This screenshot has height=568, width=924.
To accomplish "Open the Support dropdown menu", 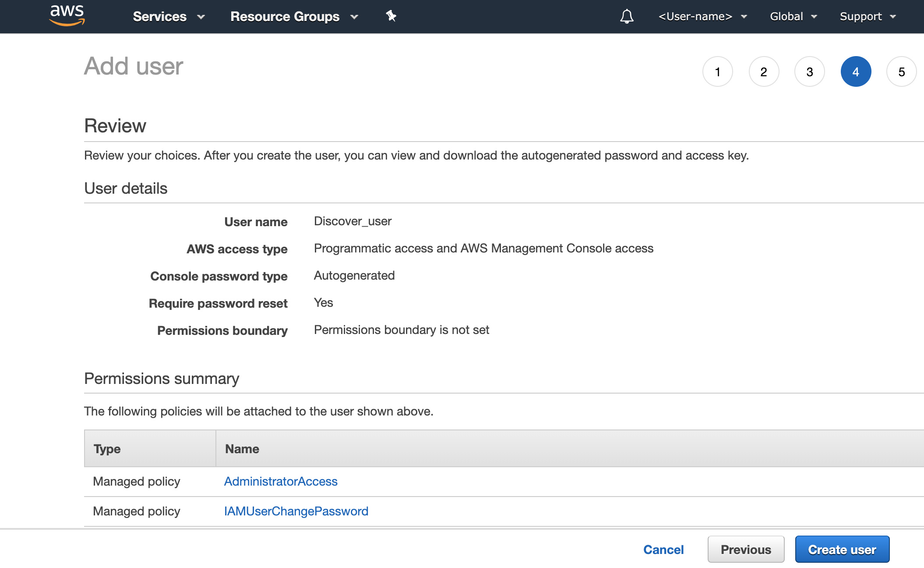I will pyautogui.click(x=868, y=17).
